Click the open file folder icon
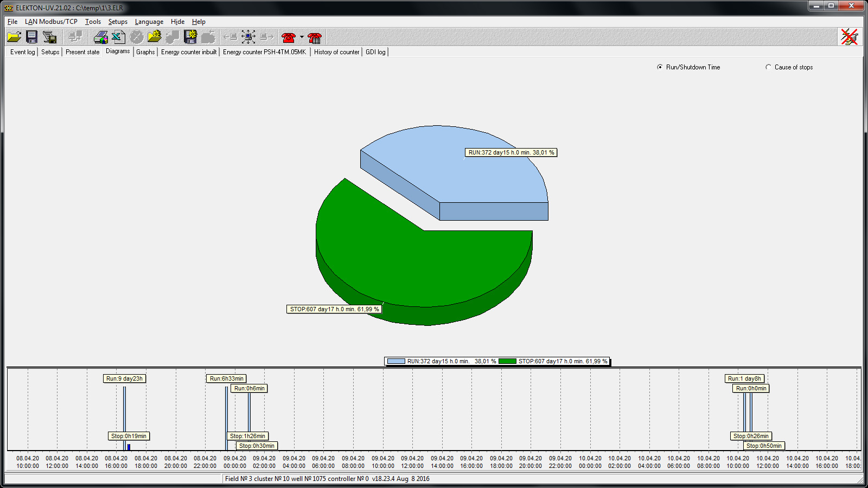The width and height of the screenshot is (868, 488). (x=14, y=37)
